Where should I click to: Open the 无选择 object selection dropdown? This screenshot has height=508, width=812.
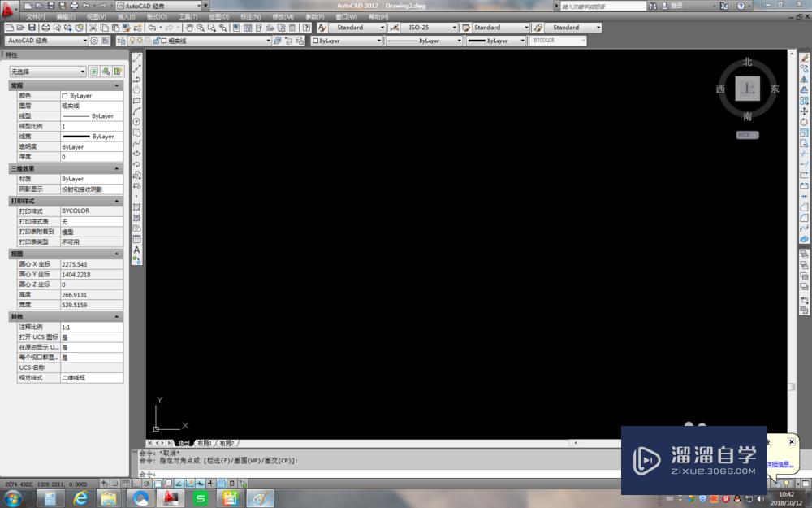click(x=48, y=72)
